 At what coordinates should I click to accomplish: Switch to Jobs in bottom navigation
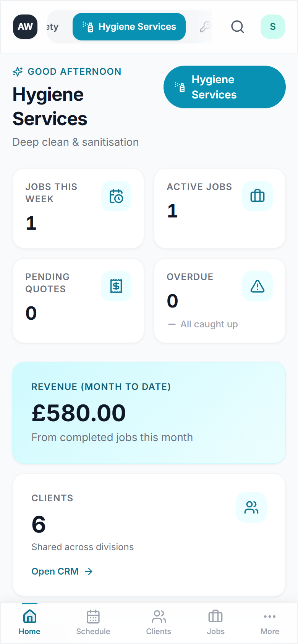[215, 623]
